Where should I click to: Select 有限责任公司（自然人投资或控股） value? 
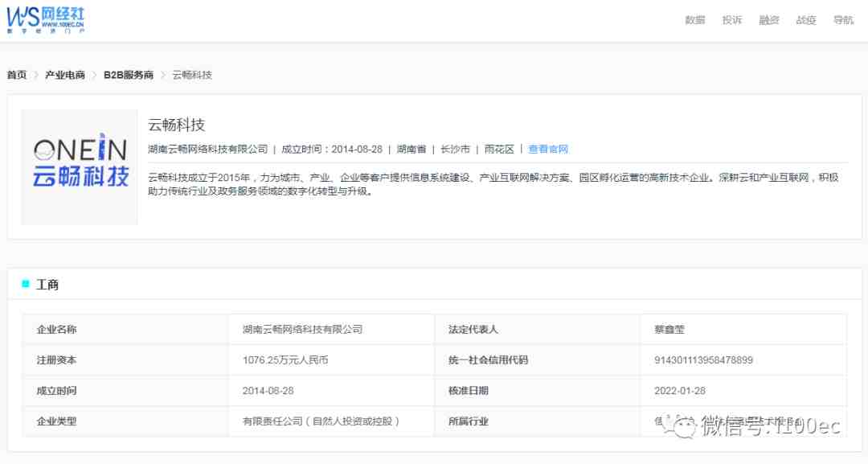(x=321, y=421)
